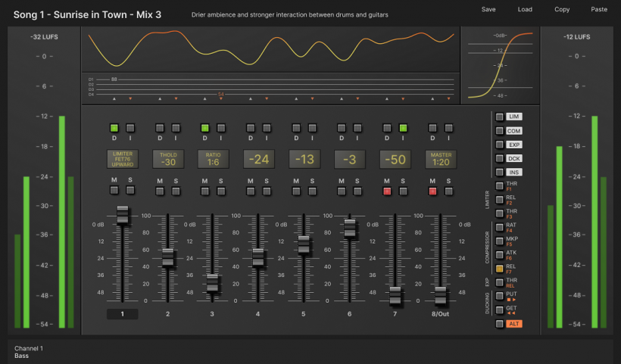Screen dimensions: 621x364
Task: Click the channel 6 fader handle
Action: pyautogui.click(x=349, y=229)
